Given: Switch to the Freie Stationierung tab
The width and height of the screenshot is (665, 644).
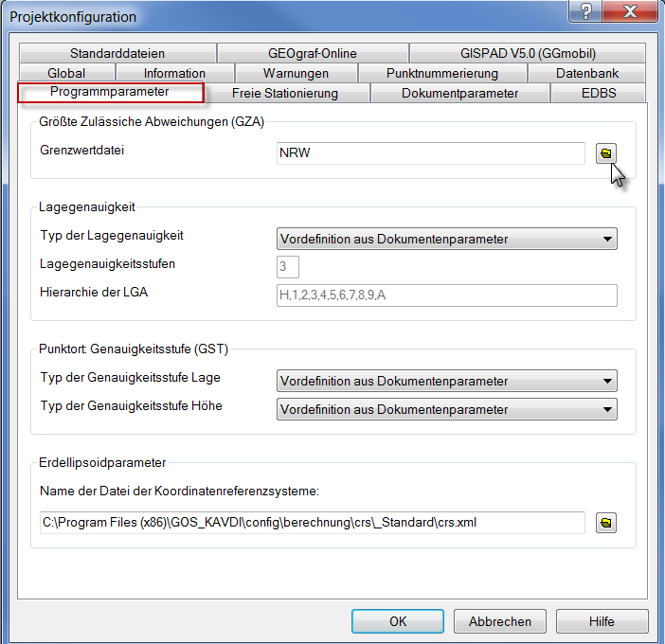Looking at the screenshot, I should (285, 93).
